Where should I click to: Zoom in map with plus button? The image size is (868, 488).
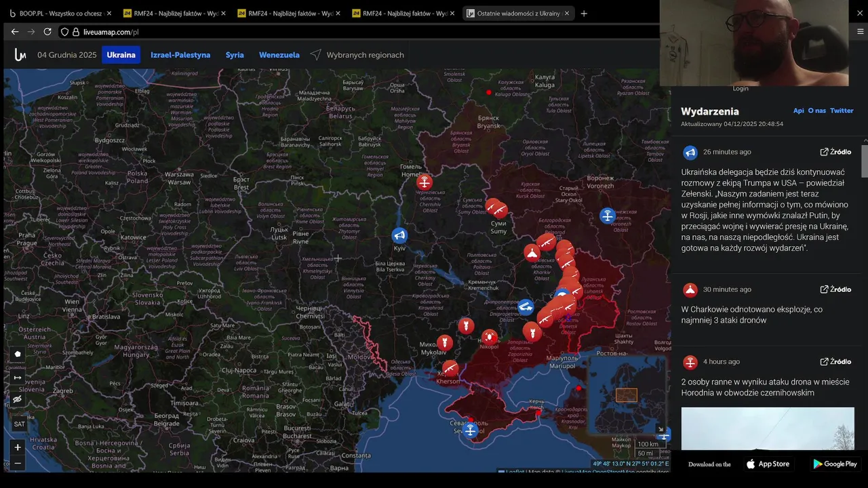click(18, 447)
